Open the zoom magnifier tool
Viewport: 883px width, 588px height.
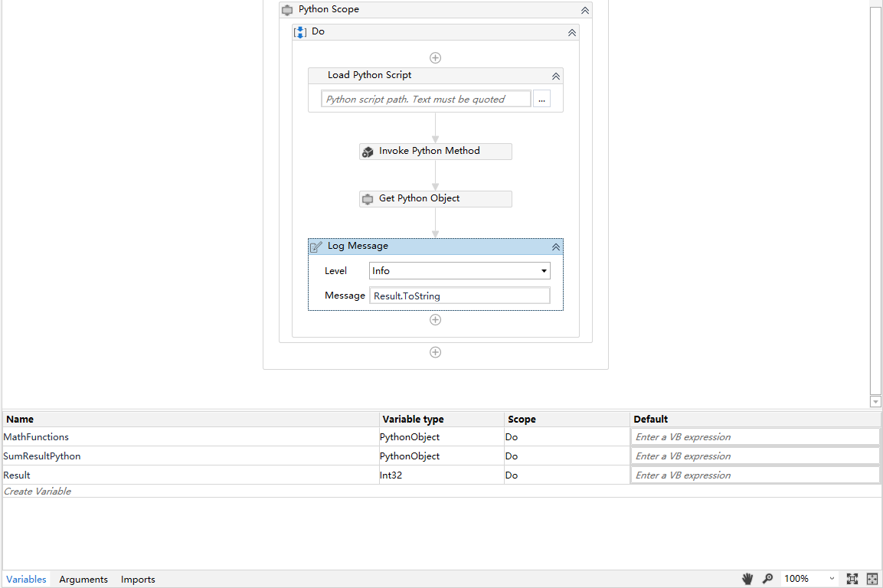(767, 578)
